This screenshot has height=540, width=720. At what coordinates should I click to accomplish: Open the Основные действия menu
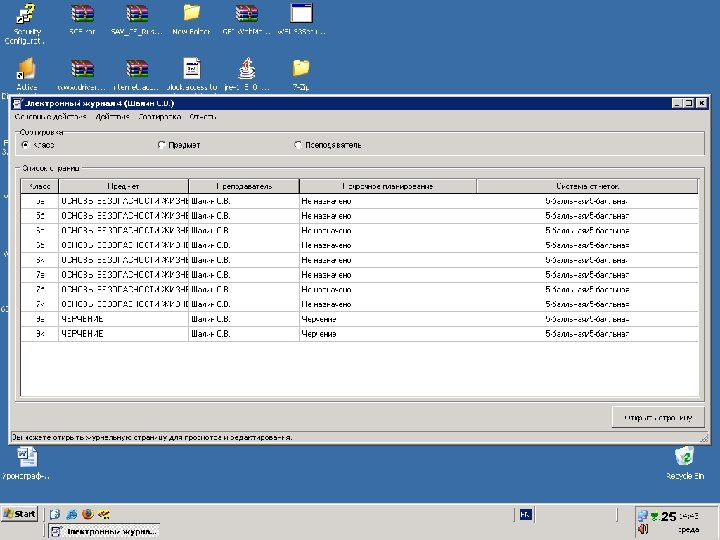click(x=50, y=117)
